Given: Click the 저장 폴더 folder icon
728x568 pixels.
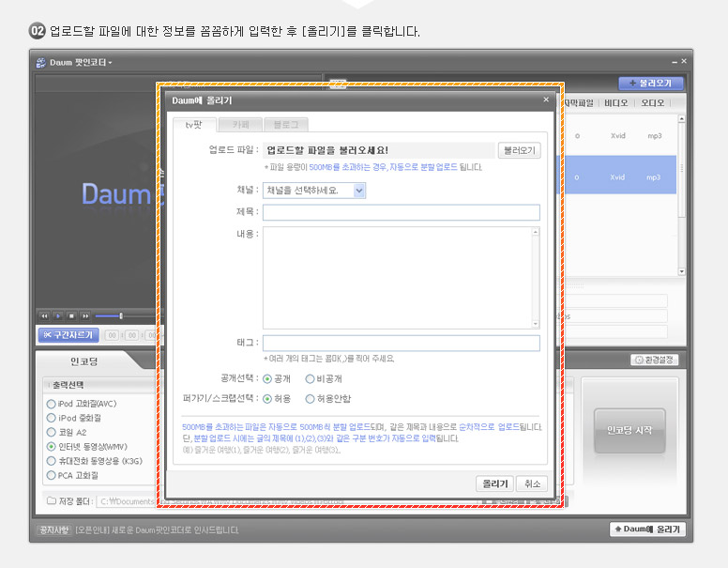Looking at the screenshot, I should click(x=51, y=501).
